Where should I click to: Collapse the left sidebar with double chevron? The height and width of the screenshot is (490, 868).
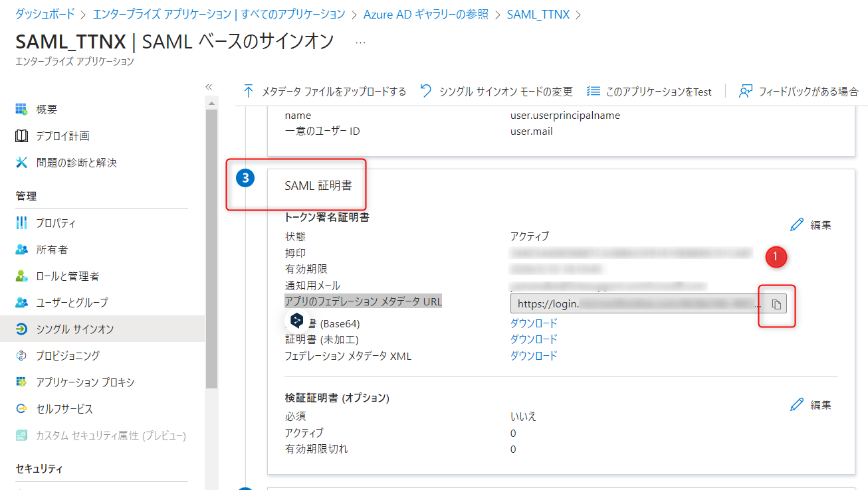209,87
